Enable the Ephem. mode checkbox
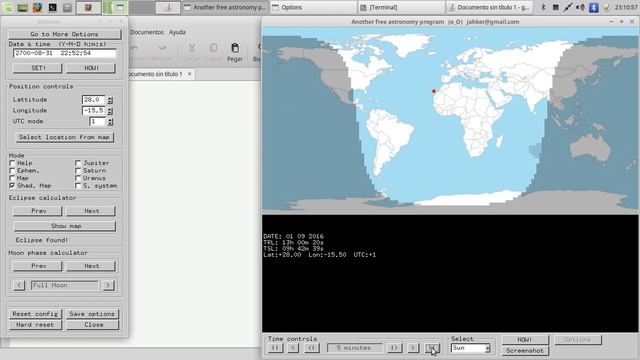 (x=12, y=171)
